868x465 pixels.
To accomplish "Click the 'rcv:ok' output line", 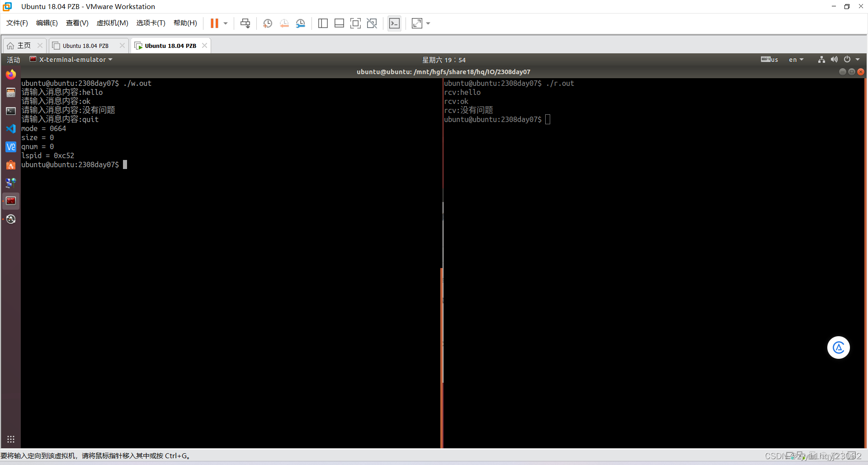I will click(x=456, y=101).
